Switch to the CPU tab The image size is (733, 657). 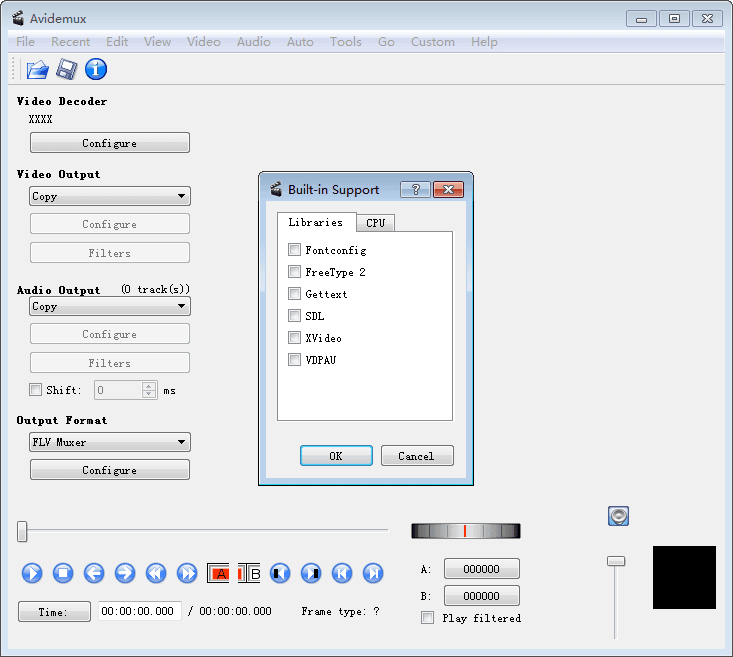375,223
